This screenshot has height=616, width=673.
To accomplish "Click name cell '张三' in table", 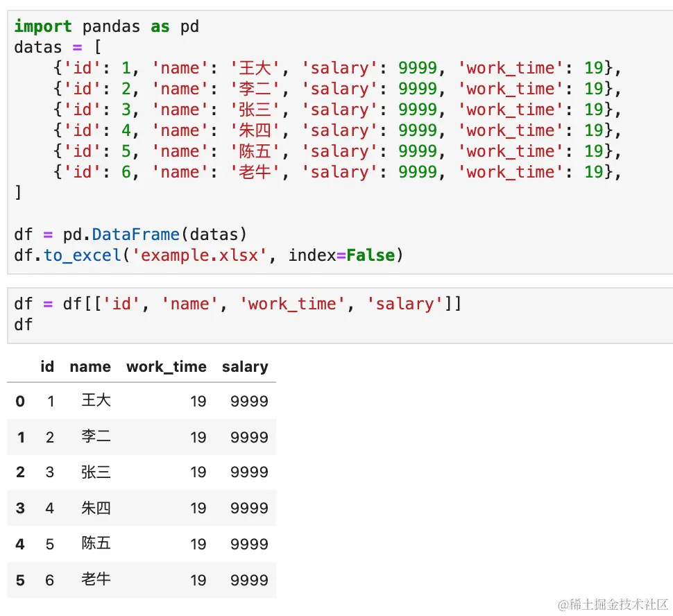I will tap(96, 472).
